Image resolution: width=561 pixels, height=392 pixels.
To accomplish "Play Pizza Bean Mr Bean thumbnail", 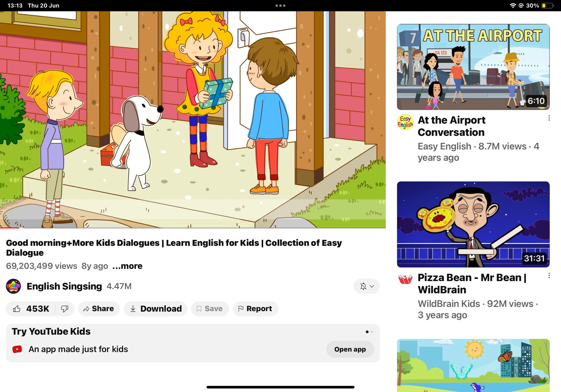I will point(473,224).
